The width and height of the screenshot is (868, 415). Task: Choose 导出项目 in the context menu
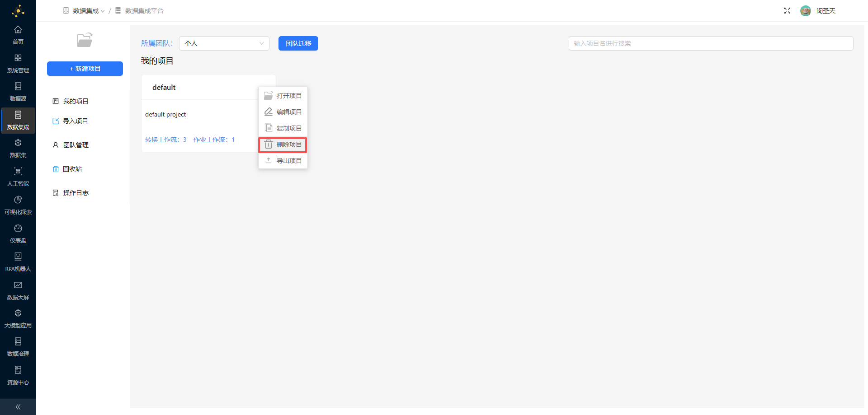(x=283, y=161)
